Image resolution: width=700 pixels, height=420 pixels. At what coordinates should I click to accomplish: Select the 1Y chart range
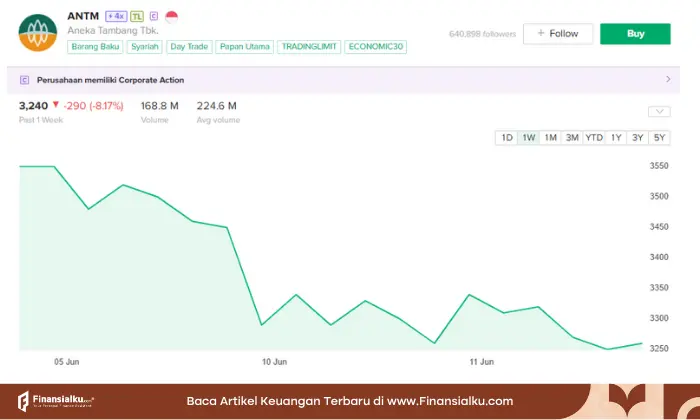click(616, 137)
